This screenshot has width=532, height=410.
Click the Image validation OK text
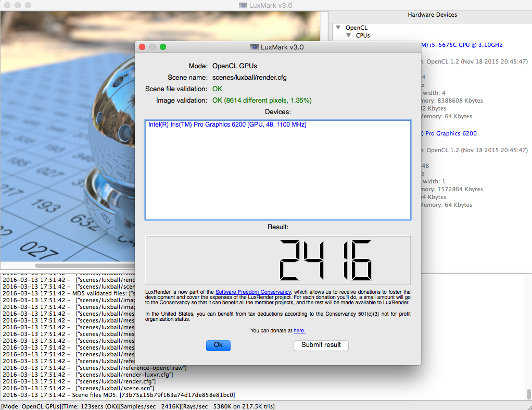262,101
